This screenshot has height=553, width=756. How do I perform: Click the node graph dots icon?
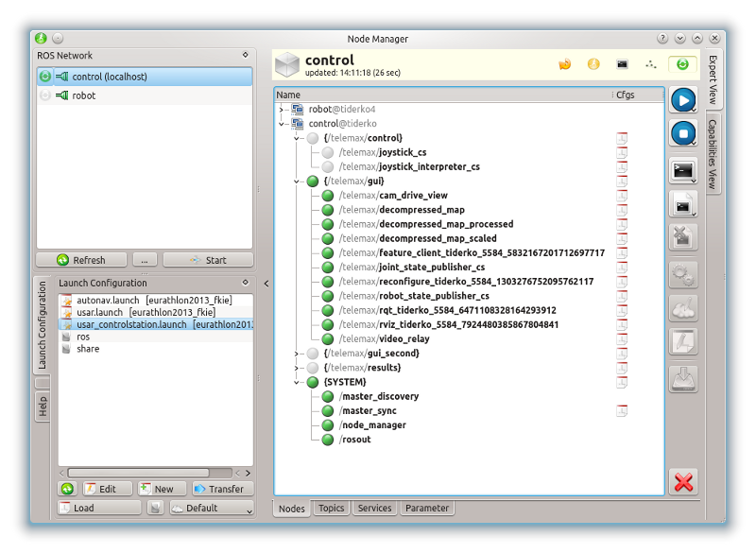click(650, 64)
